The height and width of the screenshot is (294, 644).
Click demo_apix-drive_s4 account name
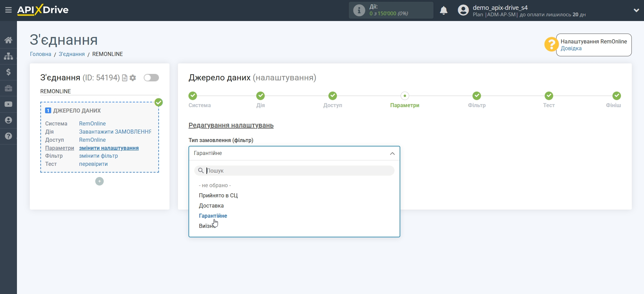[x=500, y=7]
